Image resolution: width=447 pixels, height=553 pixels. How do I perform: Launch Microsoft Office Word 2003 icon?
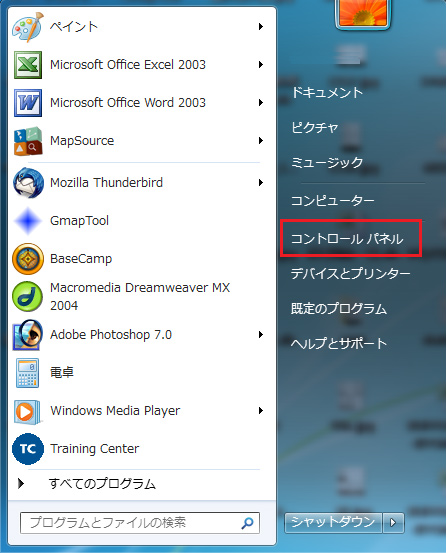click(x=28, y=103)
